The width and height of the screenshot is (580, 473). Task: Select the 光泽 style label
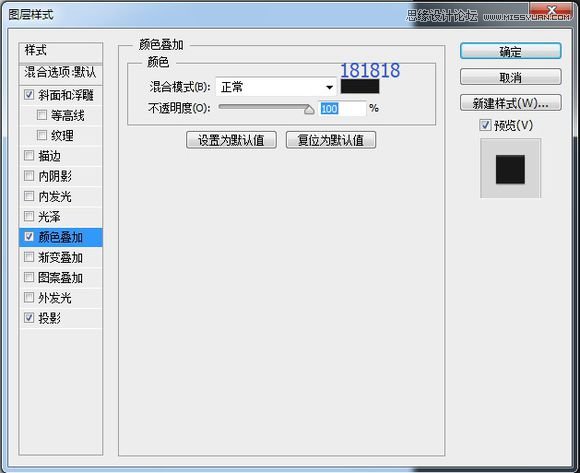(50, 217)
